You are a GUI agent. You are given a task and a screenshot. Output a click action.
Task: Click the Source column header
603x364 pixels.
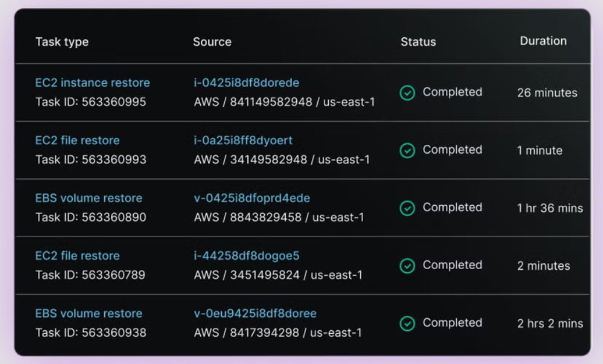tap(212, 42)
